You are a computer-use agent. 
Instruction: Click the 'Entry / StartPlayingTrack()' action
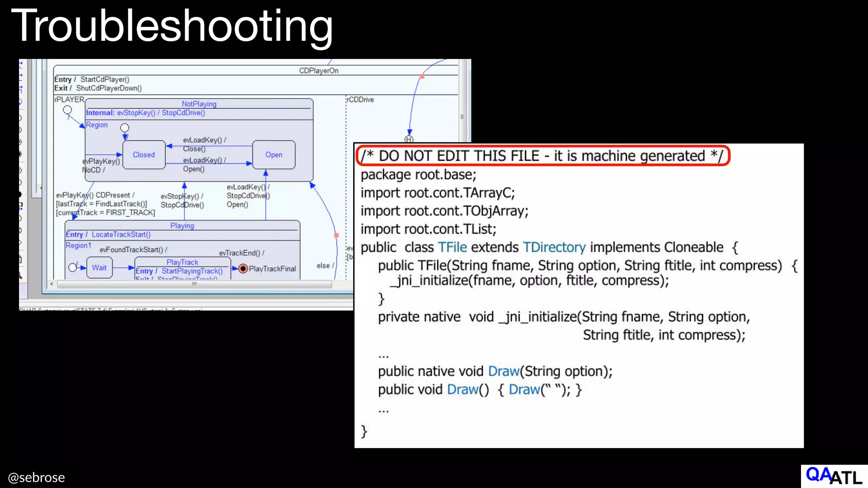click(x=179, y=271)
